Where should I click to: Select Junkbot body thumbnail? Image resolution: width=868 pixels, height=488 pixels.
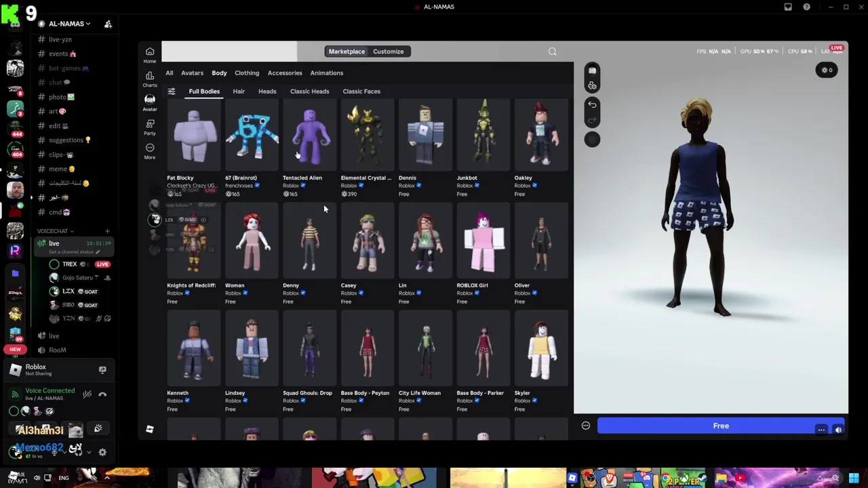point(484,136)
